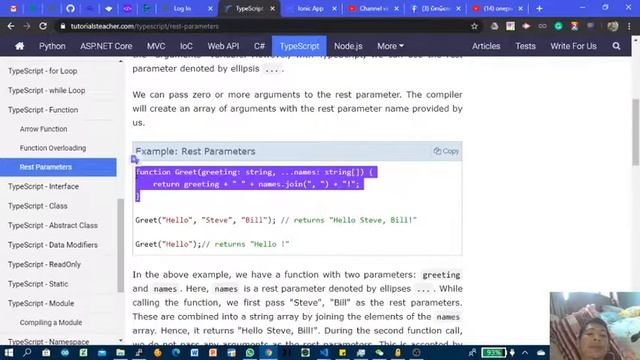Open the site search magnifier
This screenshot has width=640, height=360.
(616, 46)
